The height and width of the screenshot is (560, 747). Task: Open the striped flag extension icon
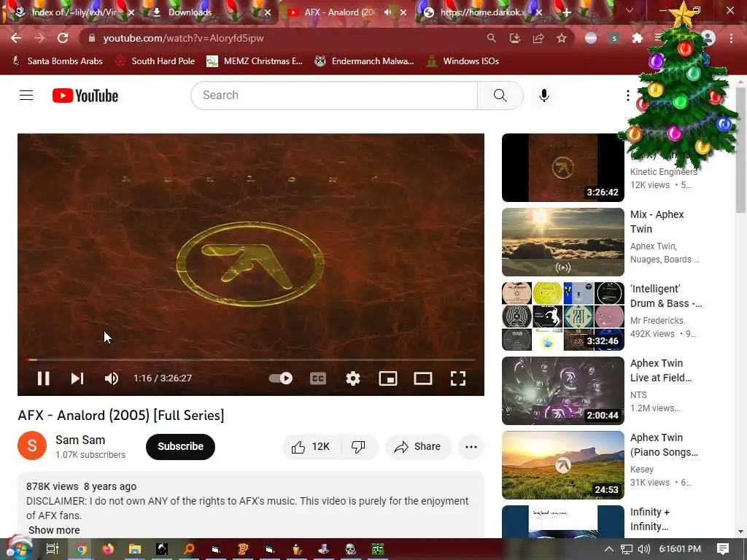(591, 38)
